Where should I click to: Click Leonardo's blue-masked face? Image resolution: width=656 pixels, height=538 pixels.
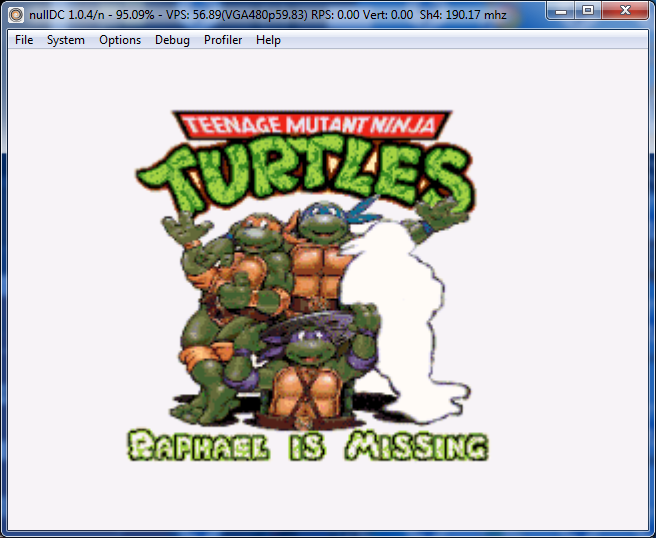click(321, 224)
